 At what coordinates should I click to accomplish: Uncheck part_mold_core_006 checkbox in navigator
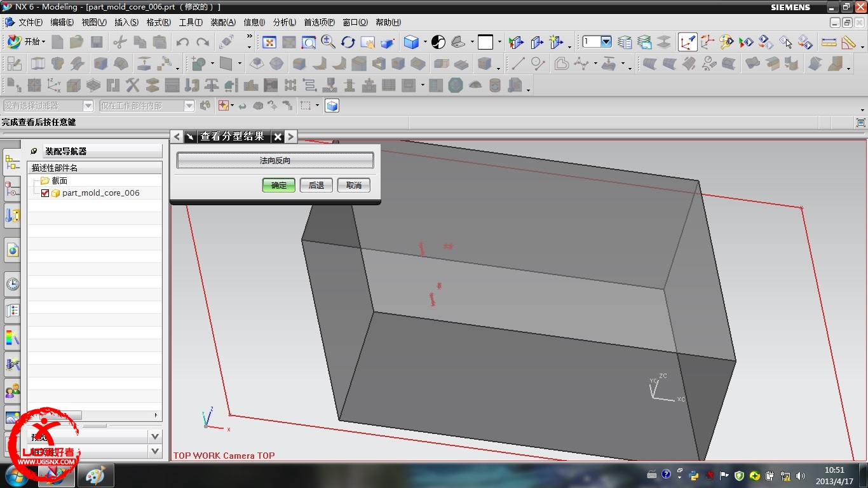click(x=45, y=193)
